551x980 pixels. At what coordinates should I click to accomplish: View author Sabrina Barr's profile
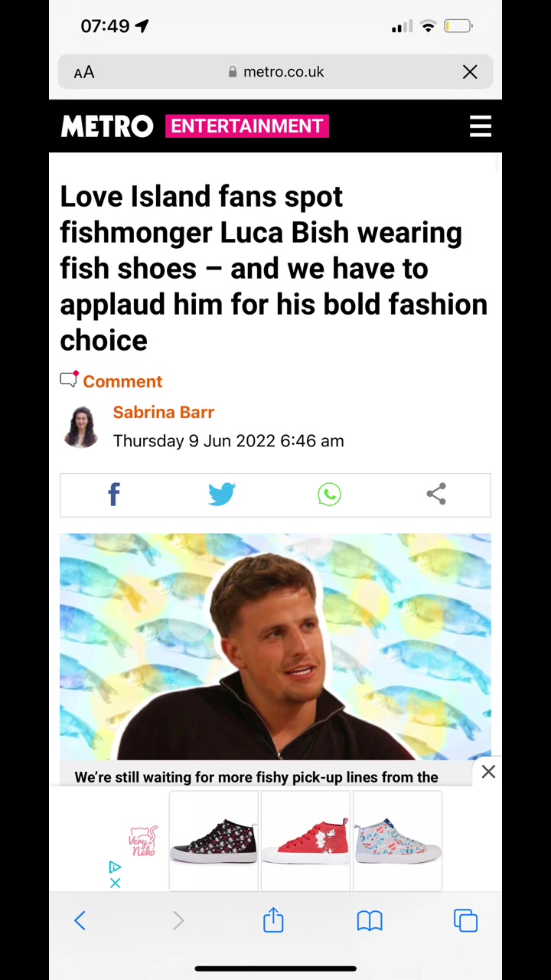pyautogui.click(x=164, y=412)
